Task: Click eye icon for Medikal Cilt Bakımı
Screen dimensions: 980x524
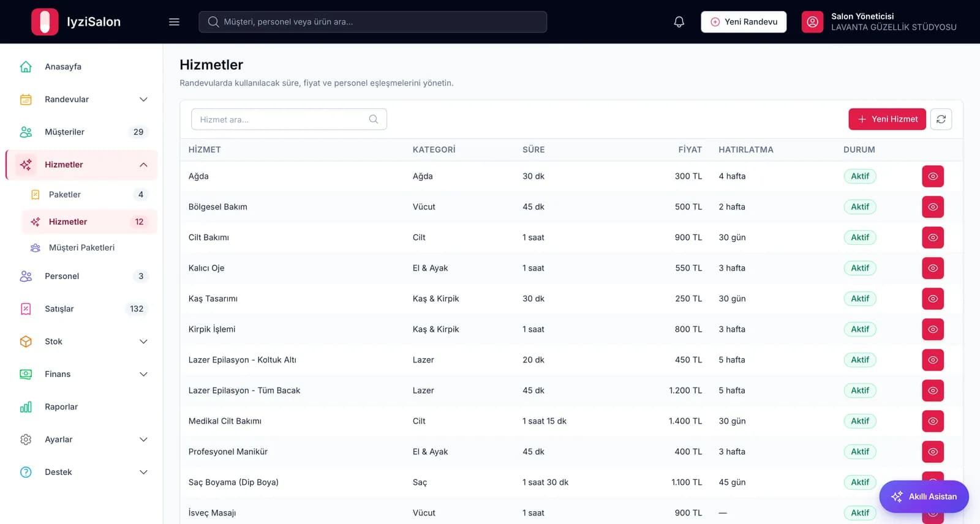Action: pos(933,421)
